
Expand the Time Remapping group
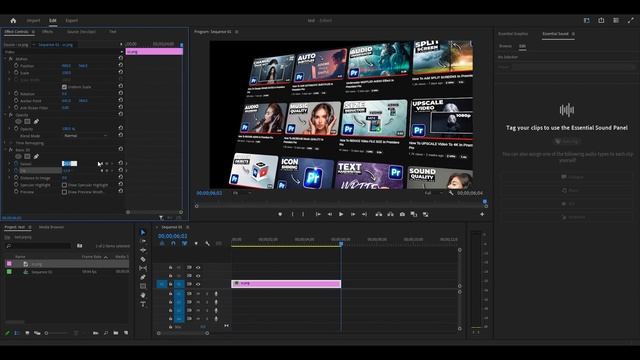[5, 143]
